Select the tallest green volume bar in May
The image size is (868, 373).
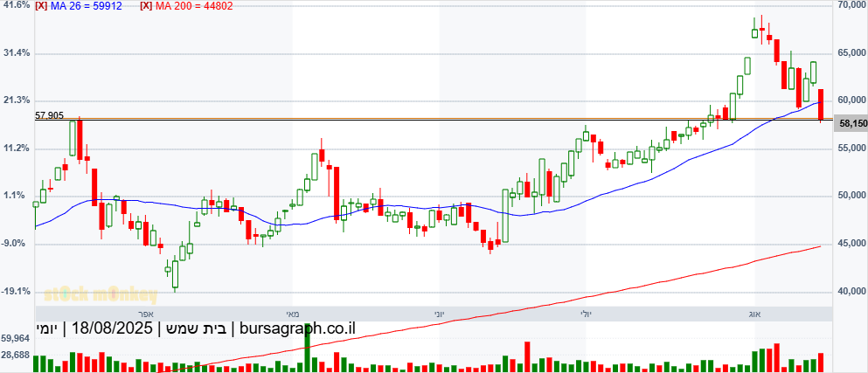[307, 351]
